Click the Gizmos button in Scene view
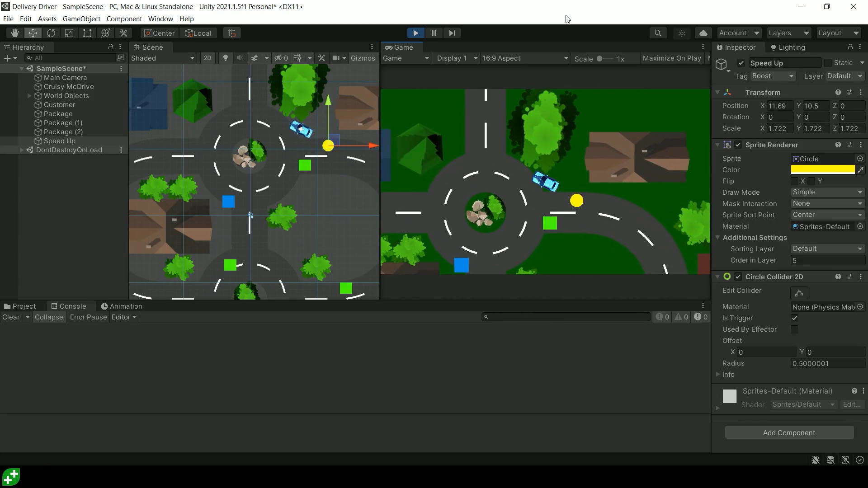 coord(363,58)
